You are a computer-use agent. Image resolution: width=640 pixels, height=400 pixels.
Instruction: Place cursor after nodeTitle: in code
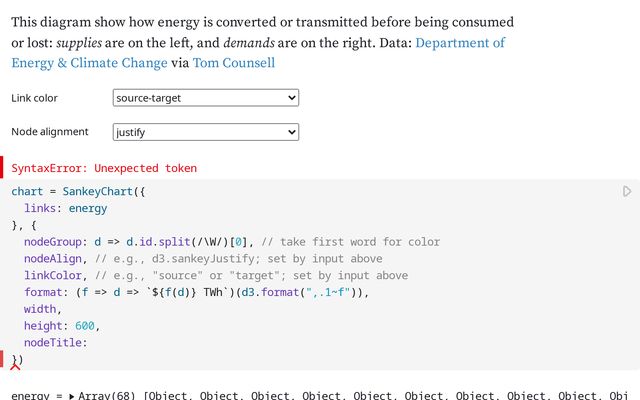point(89,343)
